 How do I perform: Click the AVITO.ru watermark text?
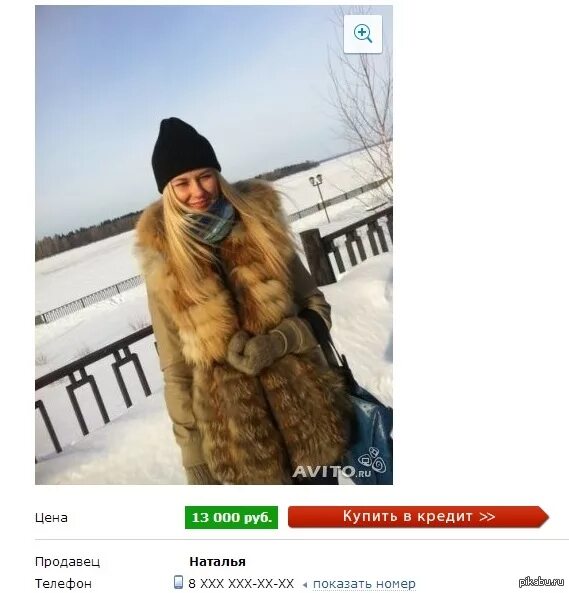click(331, 471)
